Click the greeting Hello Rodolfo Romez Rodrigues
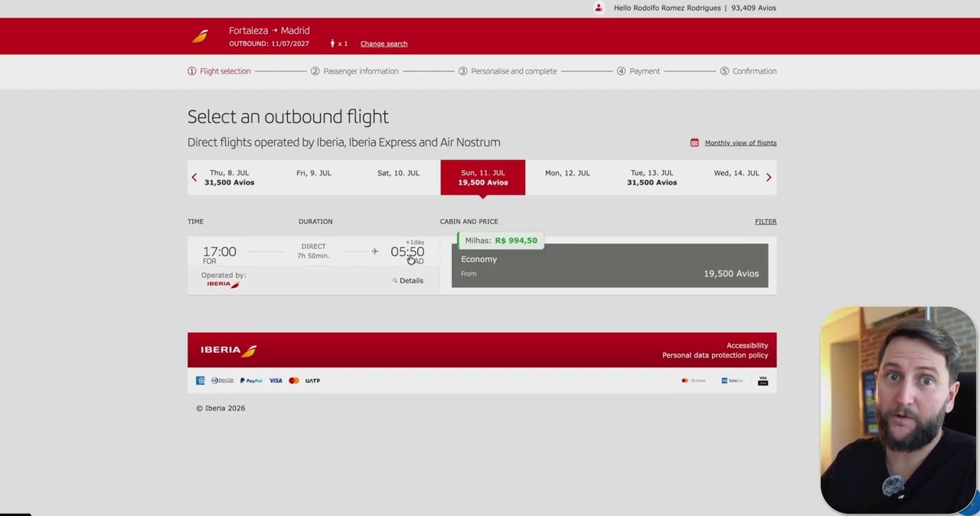This screenshot has height=516, width=980. tap(667, 8)
